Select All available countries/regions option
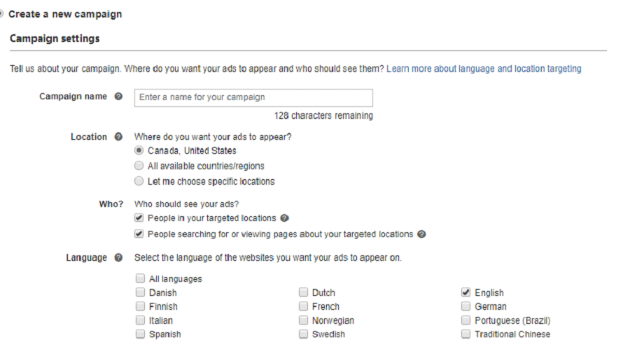Viewport: 644px width, 361px height. tap(139, 166)
